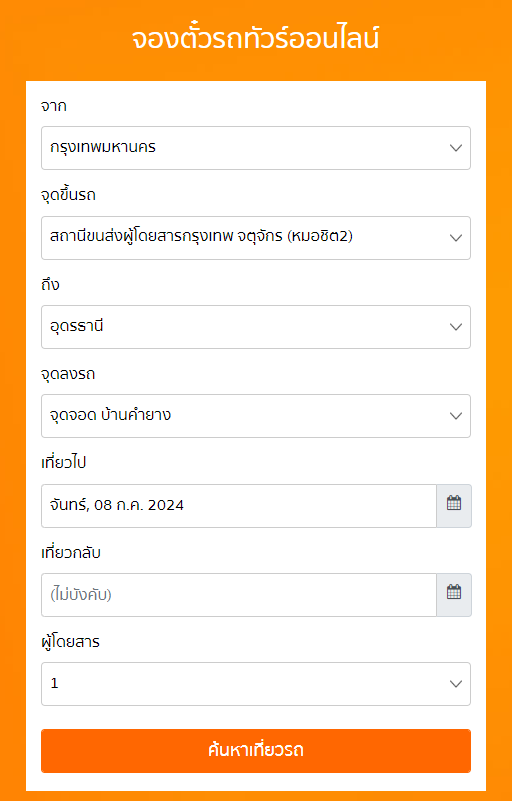The height and width of the screenshot is (801, 512).
Task: Click the เที่ยวกลับ field label
Action: click(71, 552)
